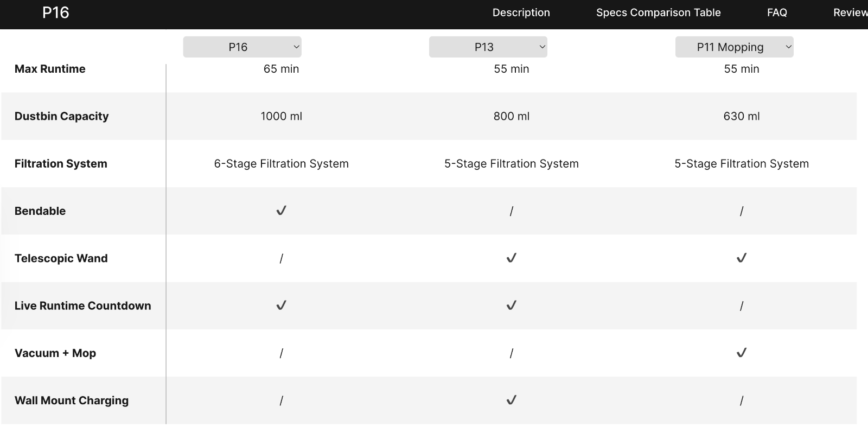Image resolution: width=868 pixels, height=433 pixels.
Task: Click the Vacuum + Mop row label
Action: click(55, 353)
